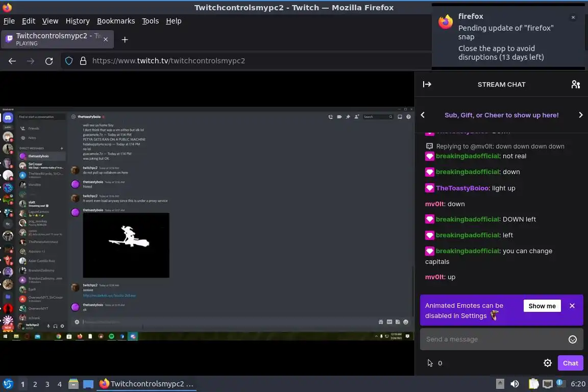Viewport: 588px width, 392px height.
Task: Click the blue link in streamed Discord chat
Action: (109, 296)
